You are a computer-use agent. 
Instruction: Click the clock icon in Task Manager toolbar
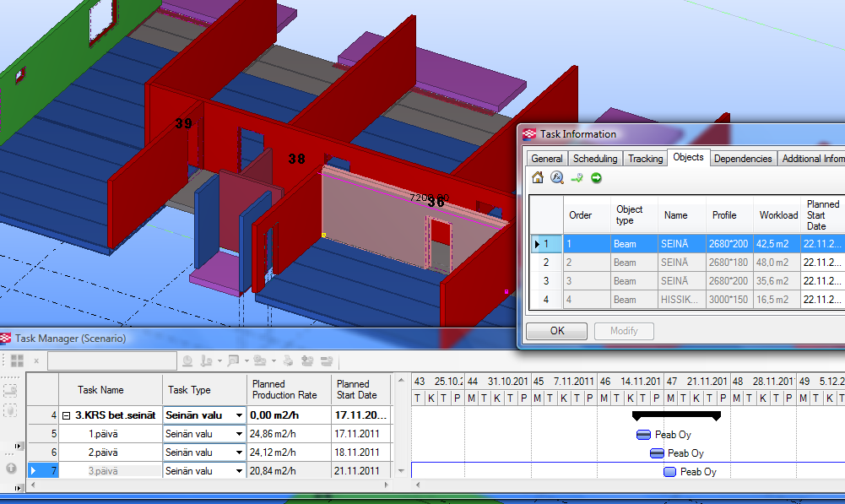(187, 360)
